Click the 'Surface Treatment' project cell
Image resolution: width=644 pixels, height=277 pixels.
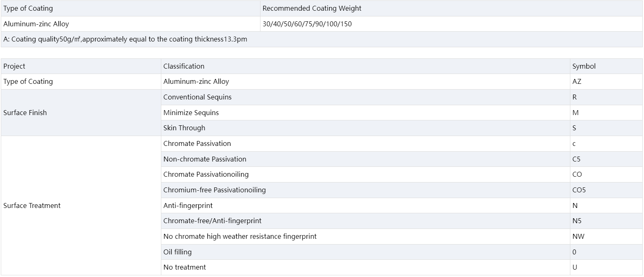(32, 205)
